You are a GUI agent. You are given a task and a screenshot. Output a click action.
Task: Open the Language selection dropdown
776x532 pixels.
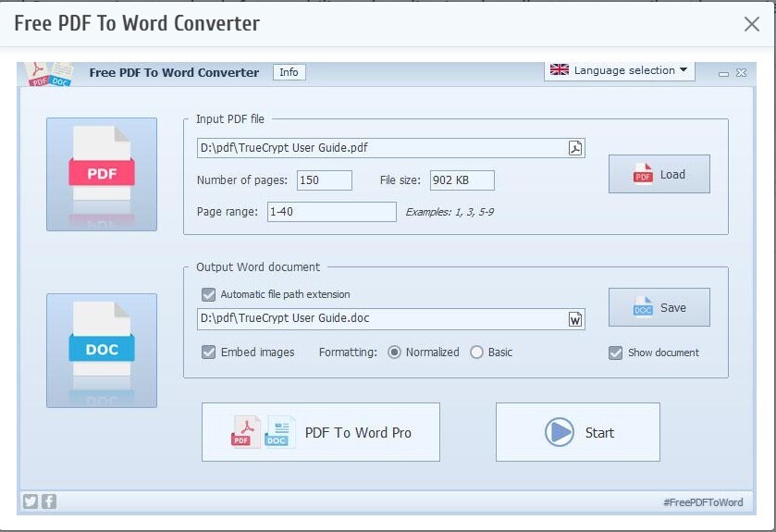[619, 70]
